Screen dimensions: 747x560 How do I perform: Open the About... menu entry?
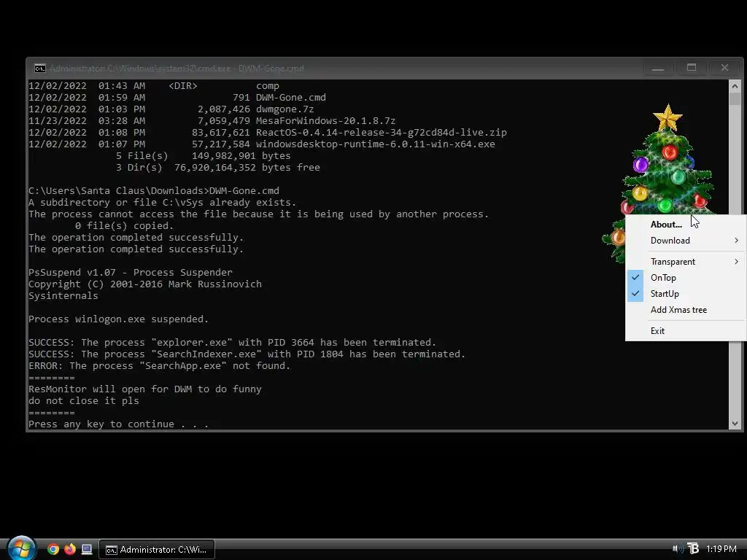pyautogui.click(x=666, y=225)
